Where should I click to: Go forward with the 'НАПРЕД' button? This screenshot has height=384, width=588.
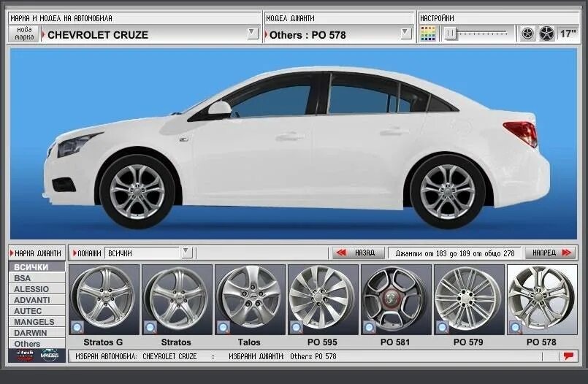551,253
